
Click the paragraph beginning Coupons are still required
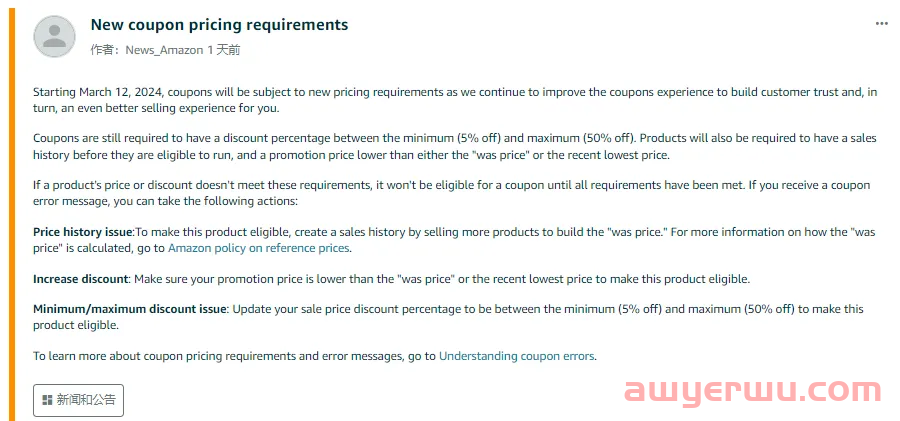pyautogui.click(x=455, y=146)
